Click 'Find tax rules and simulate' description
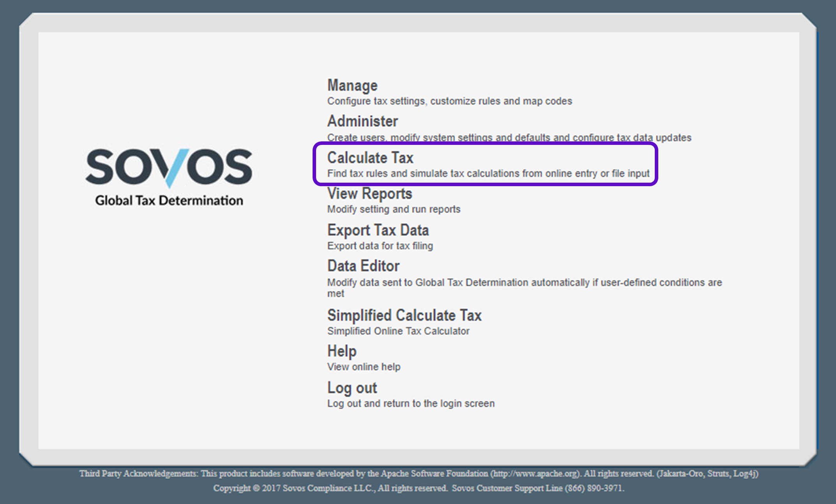Viewport: 836px width, 504px height. point(488,174)
